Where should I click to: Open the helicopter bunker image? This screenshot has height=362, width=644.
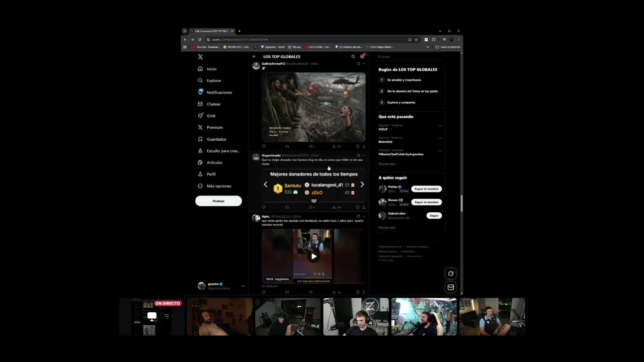(313, 107)
